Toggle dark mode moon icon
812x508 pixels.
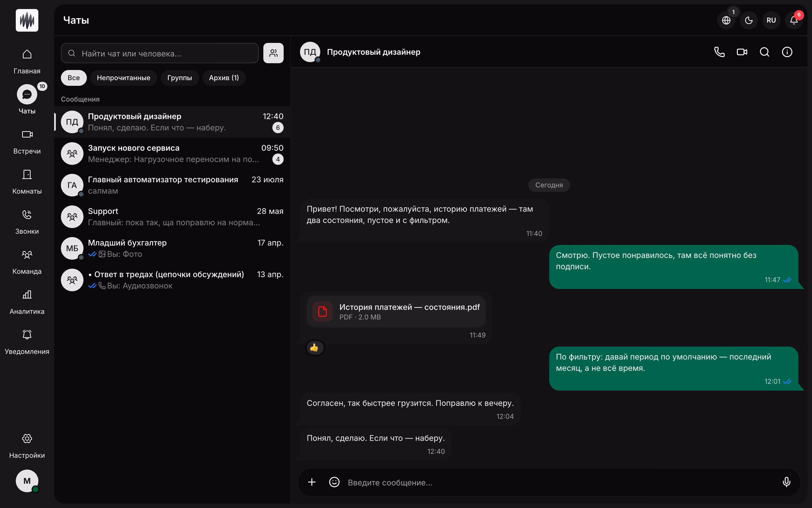[x=749, y=20]
